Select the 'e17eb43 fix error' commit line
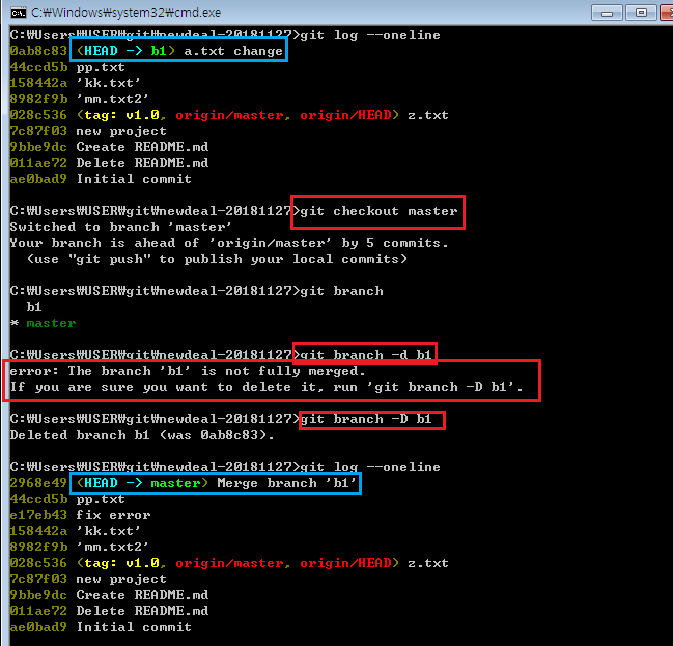Viewport: 673px width, 646px height. (x=80, y=515)
